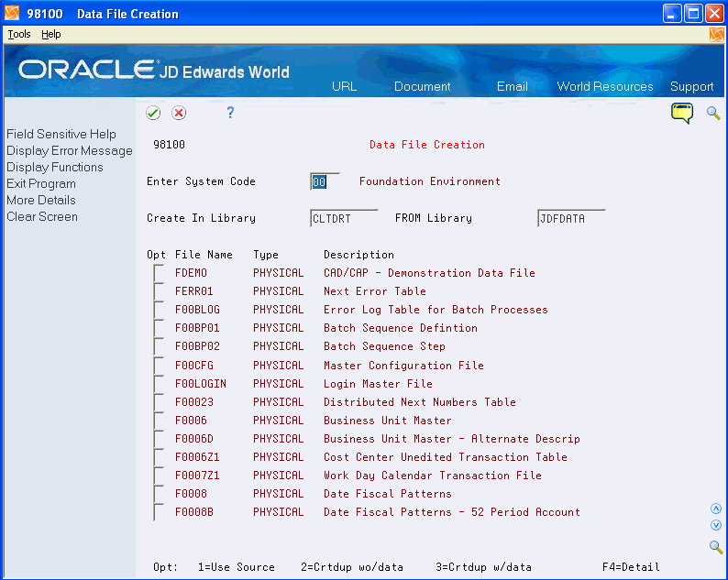Click Display Functions link
This screenshot has width=728, height=580.
click(55, 167)
